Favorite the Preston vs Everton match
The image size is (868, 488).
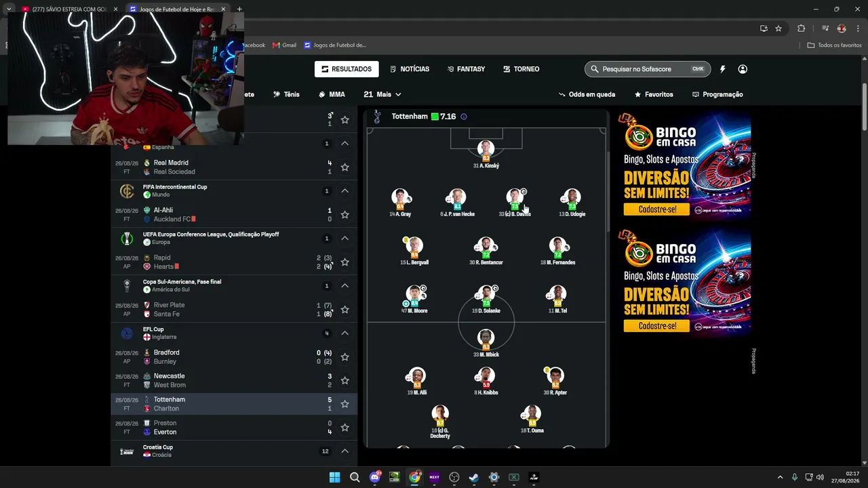(x=344, y=428)
